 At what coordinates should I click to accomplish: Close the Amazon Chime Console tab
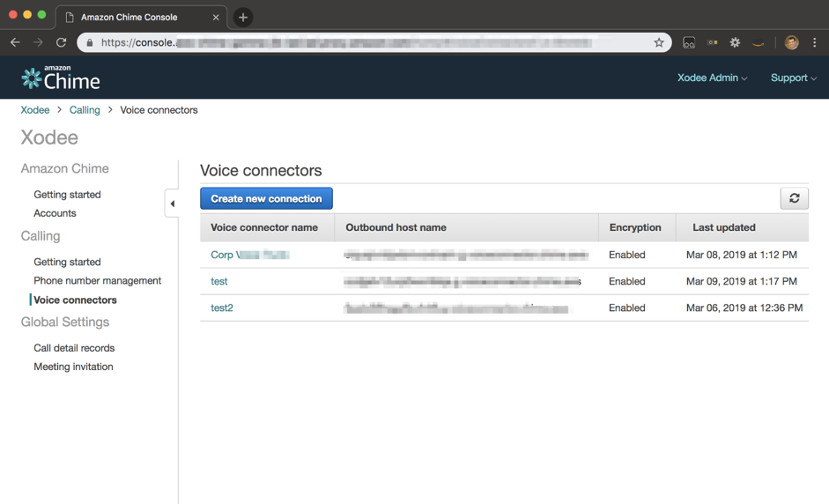point(216,18)
